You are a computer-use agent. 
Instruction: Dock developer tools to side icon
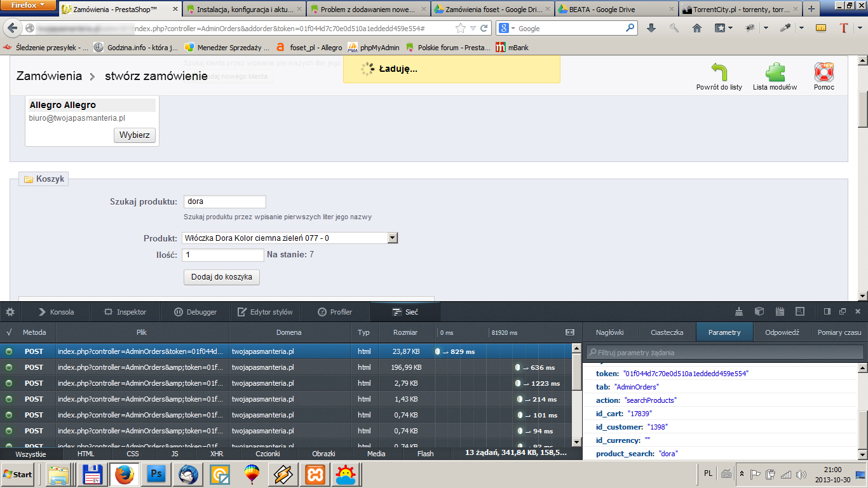click(827, 311)
